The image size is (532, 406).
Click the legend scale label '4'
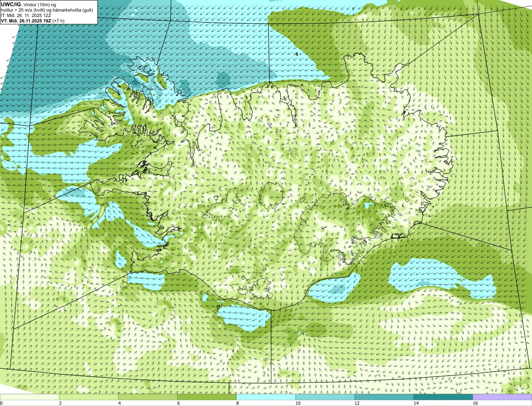[x=120, y=403]
